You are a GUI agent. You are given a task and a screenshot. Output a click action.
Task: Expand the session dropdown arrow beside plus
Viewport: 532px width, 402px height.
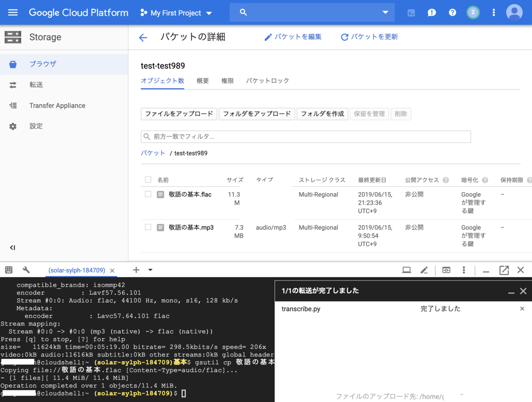click(150, 270)
